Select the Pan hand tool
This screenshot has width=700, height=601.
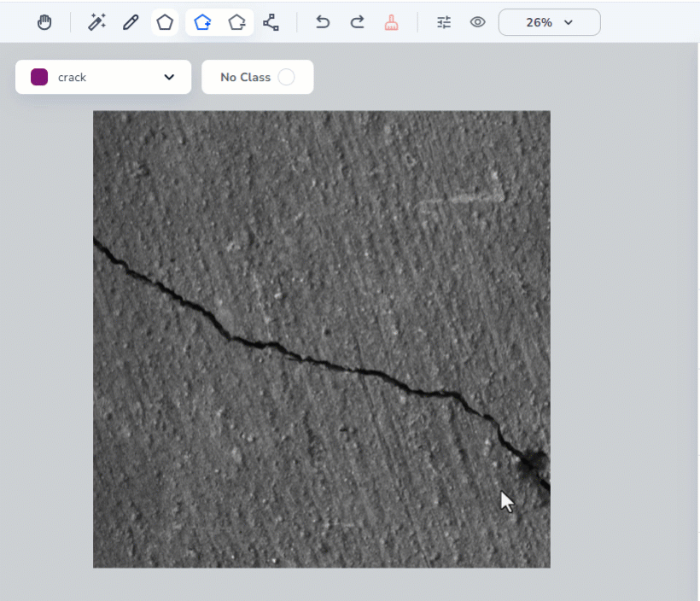pos(45,22)
